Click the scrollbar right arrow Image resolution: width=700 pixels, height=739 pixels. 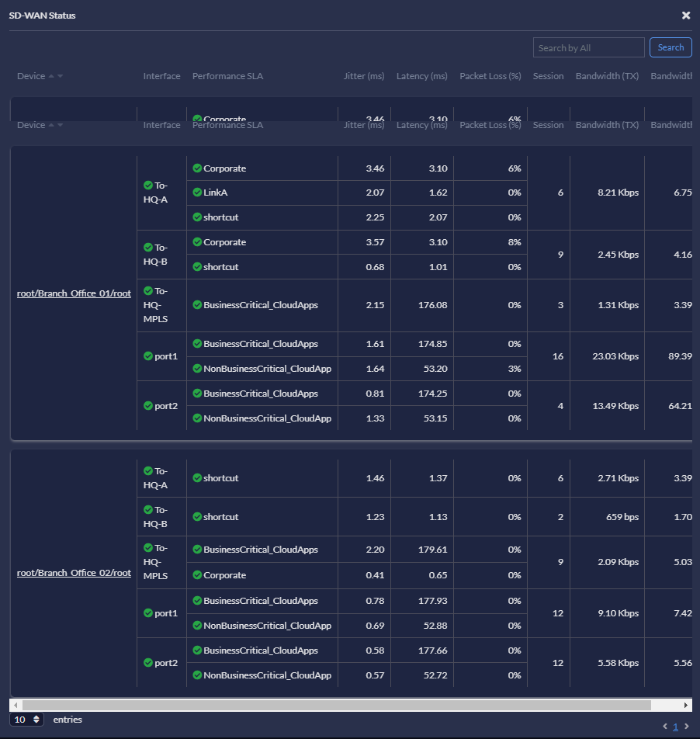(685, 705)
